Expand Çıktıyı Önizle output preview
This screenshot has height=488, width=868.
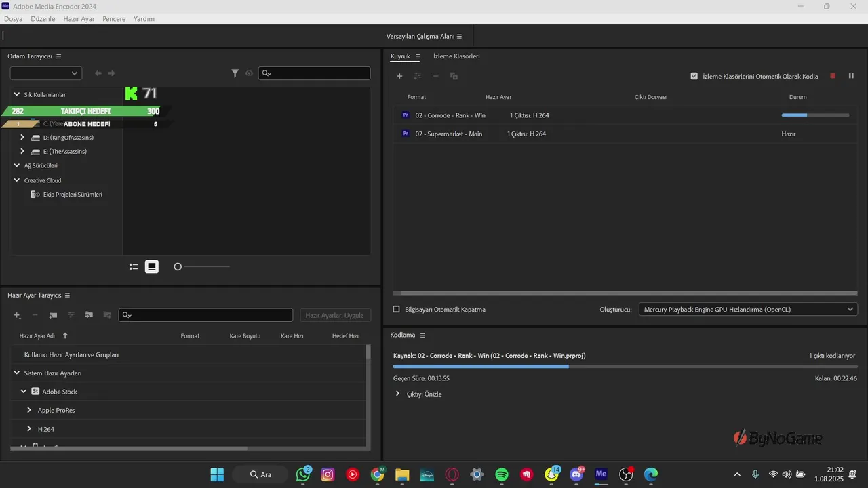(397, 394)
